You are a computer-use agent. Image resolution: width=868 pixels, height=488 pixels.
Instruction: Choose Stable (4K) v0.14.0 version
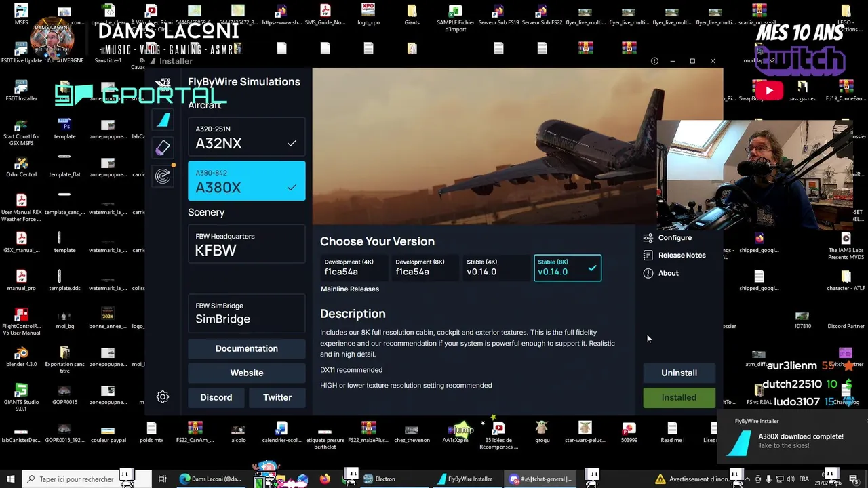(x=495, y=267)
